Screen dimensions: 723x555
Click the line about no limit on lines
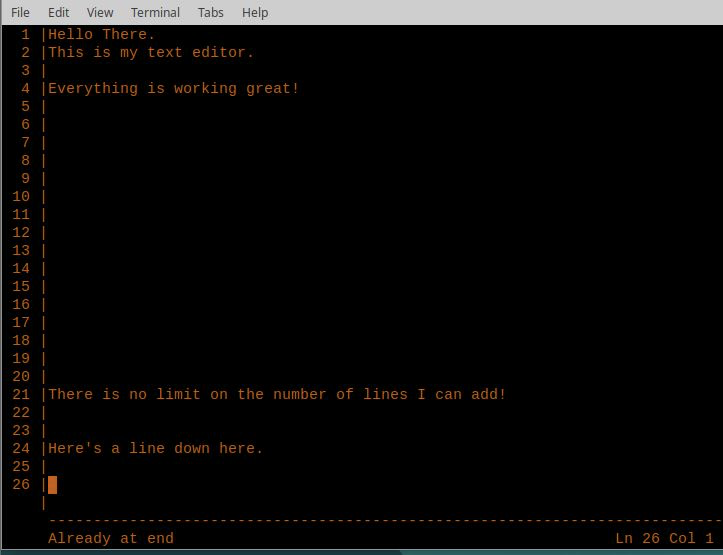pyautogui.click(x=277, y=395)
